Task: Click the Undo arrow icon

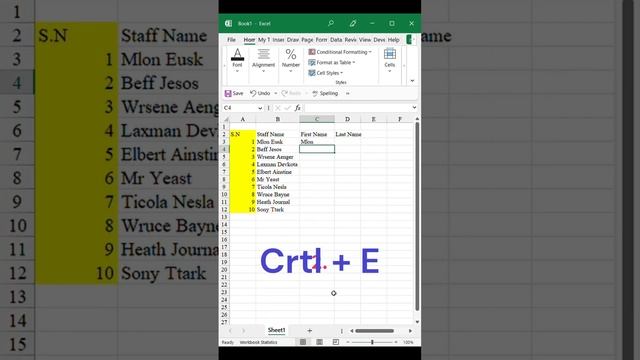Action: (x=253, y=93)
